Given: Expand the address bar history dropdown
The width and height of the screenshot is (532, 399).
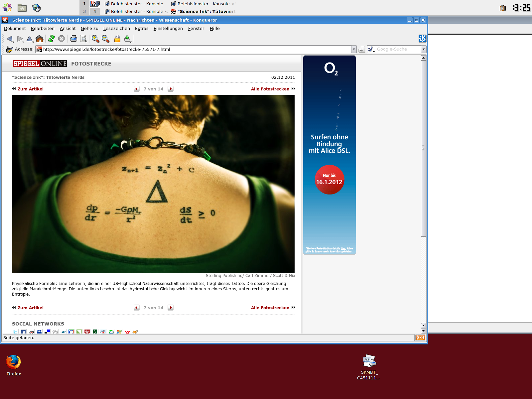Looking at the screenshot, I should [353, 49].
